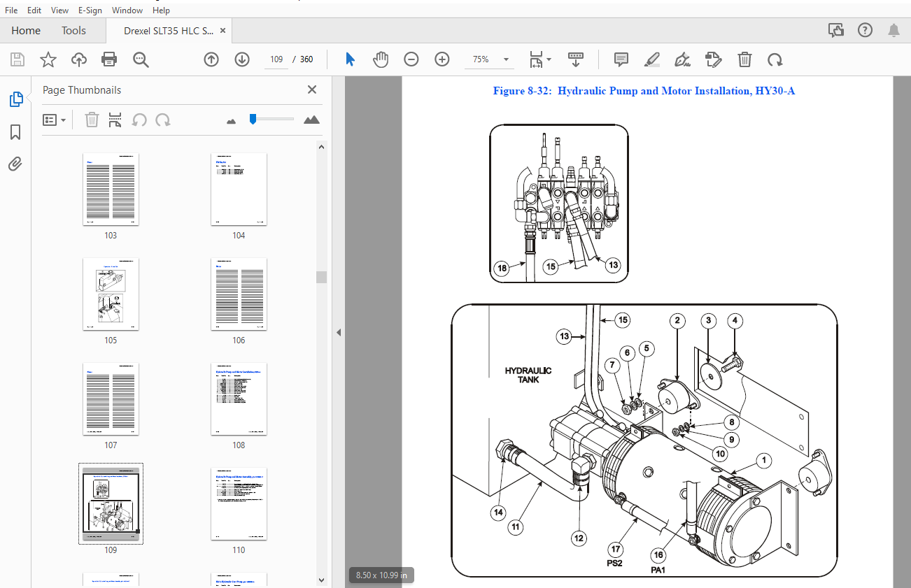Open the Bookmarks sidebar panel

(15, 132)
